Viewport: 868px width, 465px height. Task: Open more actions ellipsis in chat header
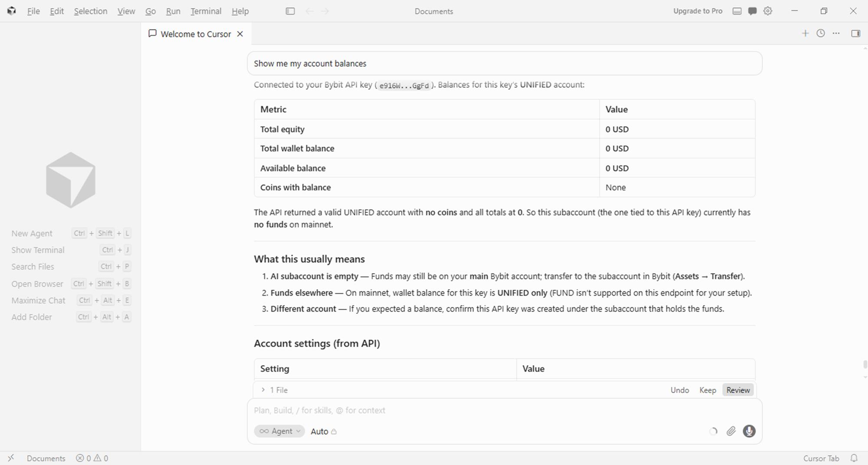(836, 33)
